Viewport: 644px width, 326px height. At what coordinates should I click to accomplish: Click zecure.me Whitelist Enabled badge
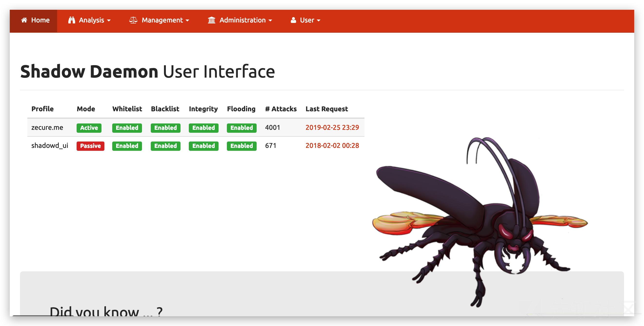click(127, 128)
